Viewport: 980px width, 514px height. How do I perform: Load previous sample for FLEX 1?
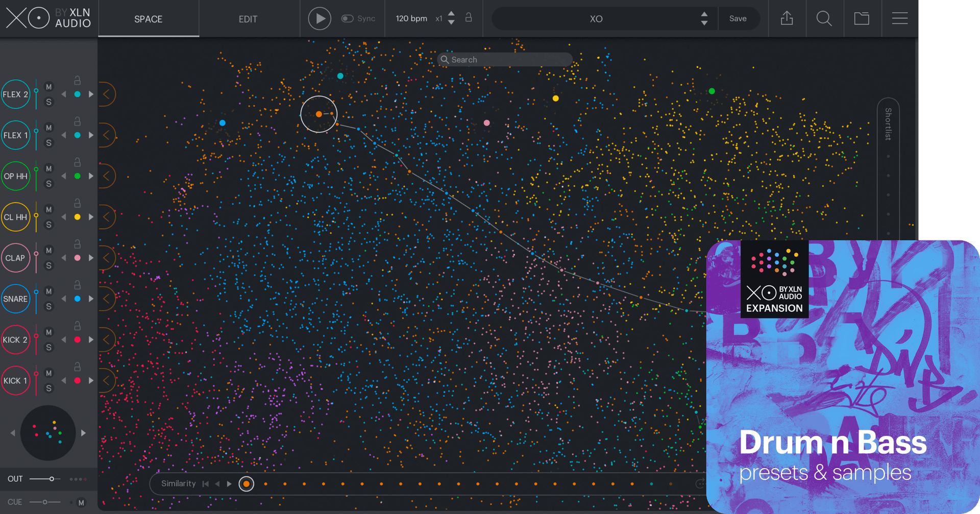coord(64,135)
